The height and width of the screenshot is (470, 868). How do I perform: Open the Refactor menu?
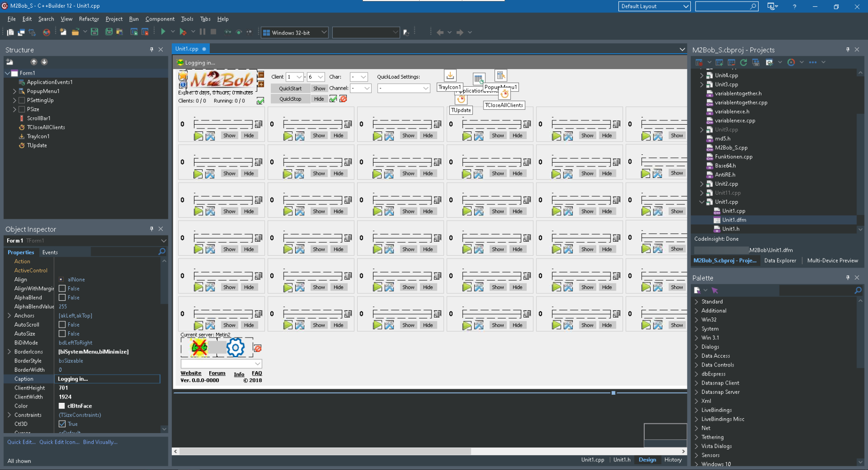tap(89, 19)
